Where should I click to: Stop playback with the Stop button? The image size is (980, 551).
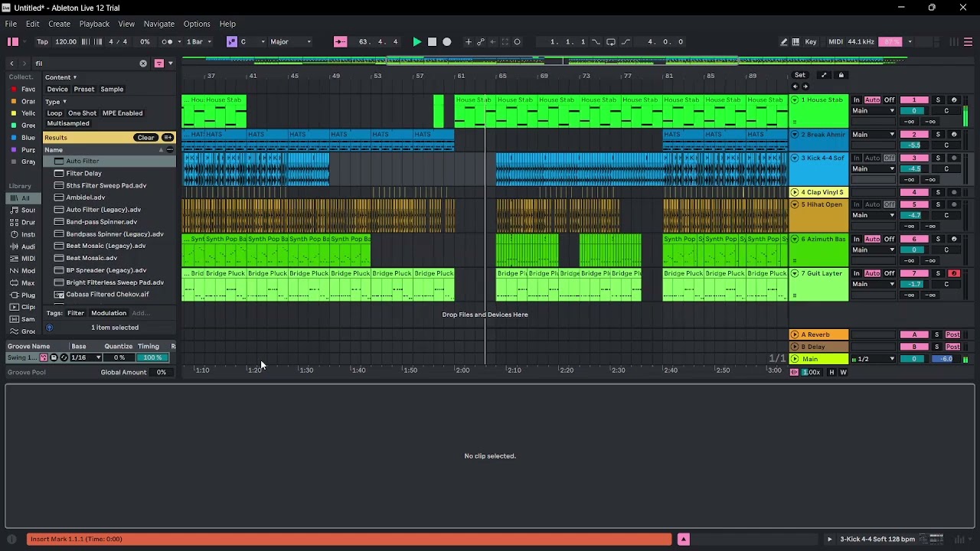click(432, 42)
